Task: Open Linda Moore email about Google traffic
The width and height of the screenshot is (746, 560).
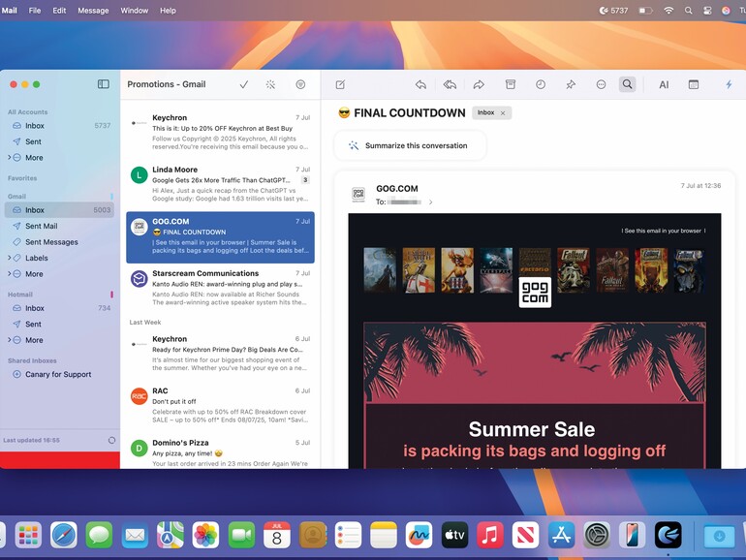Action: click(220, 184)
